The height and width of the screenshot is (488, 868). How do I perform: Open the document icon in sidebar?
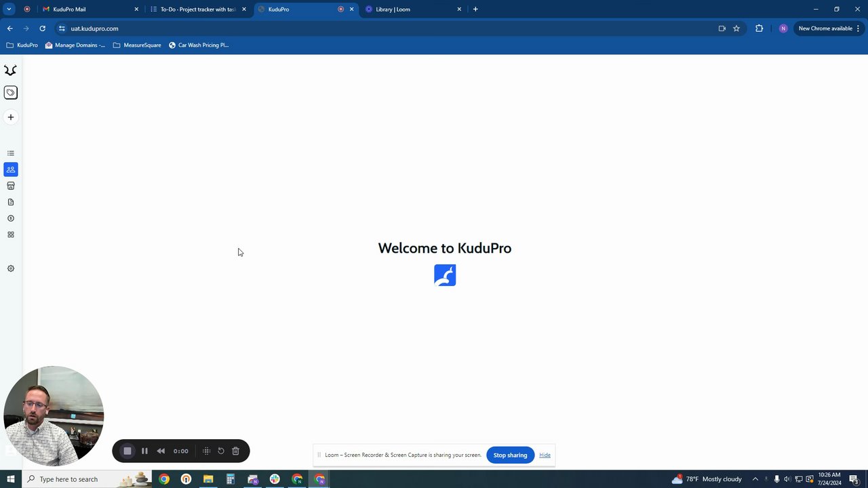[10, 202]
